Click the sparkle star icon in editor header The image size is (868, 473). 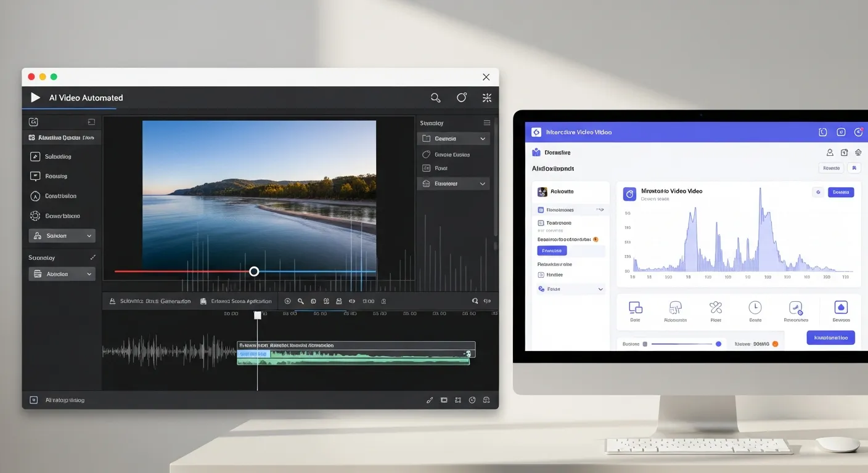coord(487,97)
